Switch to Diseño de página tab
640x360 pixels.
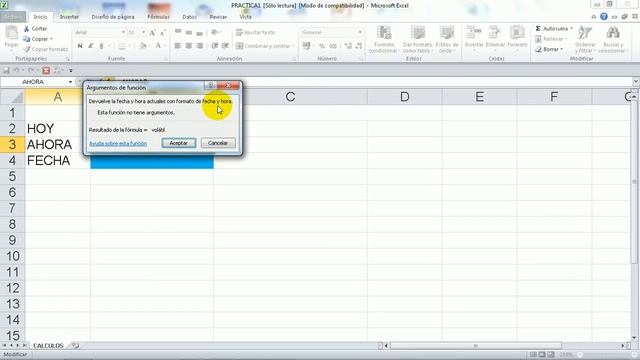pyautogui.click(x=113, y=17)
